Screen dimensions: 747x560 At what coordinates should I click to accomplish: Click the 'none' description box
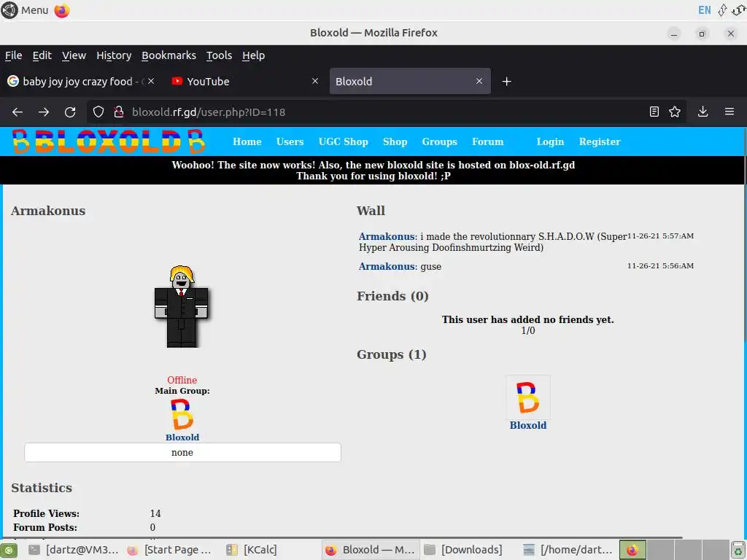click(182, 452)
